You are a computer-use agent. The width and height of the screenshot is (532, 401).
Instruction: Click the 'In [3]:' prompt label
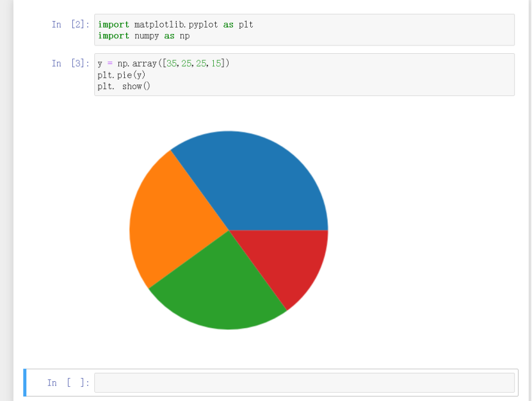(x=70, y=63)
